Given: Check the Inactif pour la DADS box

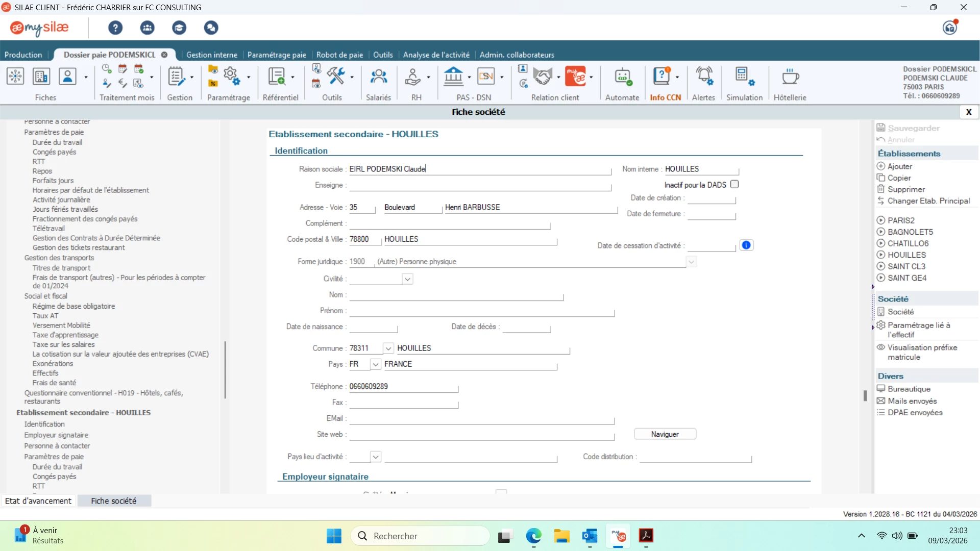Looking at the screenshot, I should pos(734,185).
